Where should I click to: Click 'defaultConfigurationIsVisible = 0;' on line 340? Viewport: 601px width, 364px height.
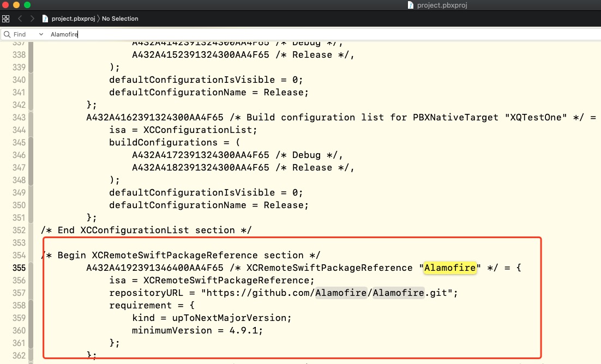pyautogui.click(x=206, y=80)
